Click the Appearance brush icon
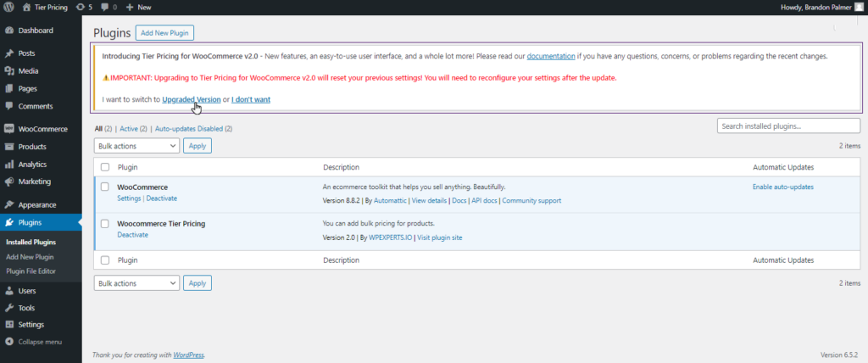 click(x=8, y=205)
